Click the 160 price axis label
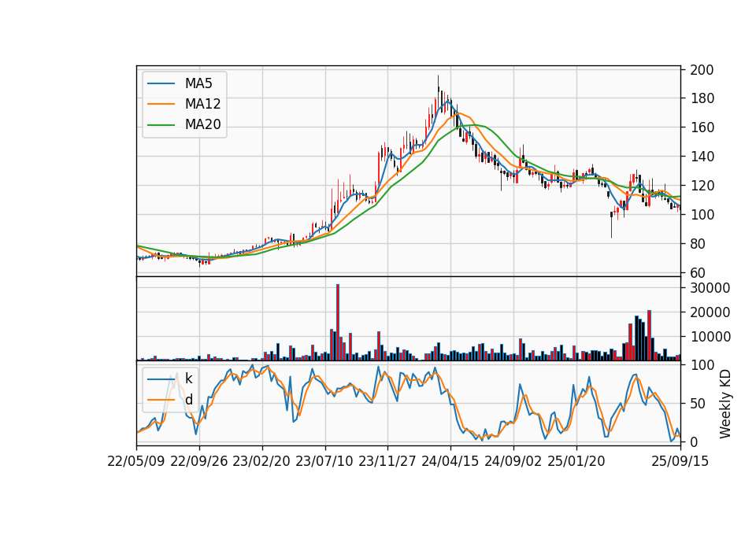 click(702, 127)
